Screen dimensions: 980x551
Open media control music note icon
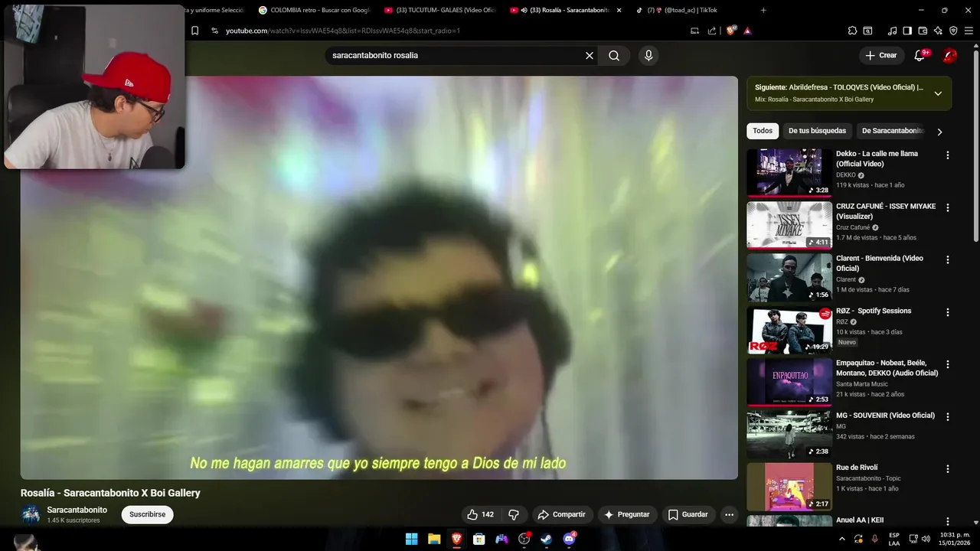click(892, 31)
